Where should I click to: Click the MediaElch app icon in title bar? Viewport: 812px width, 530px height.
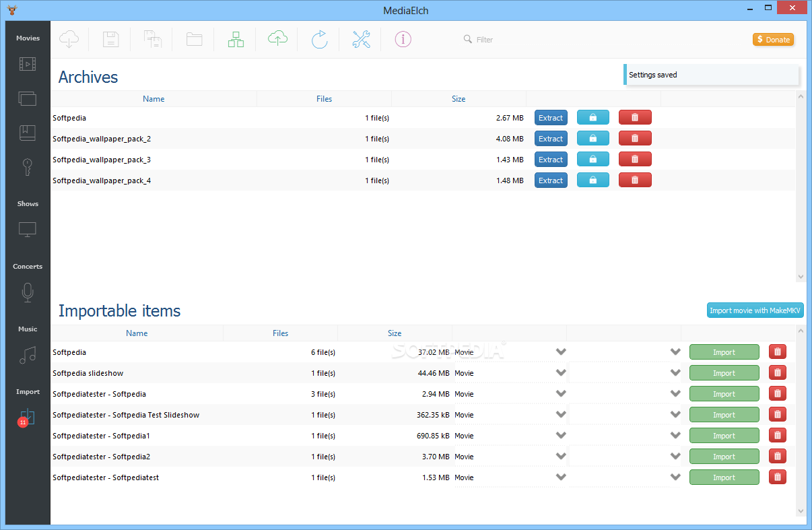coord(11,10)
